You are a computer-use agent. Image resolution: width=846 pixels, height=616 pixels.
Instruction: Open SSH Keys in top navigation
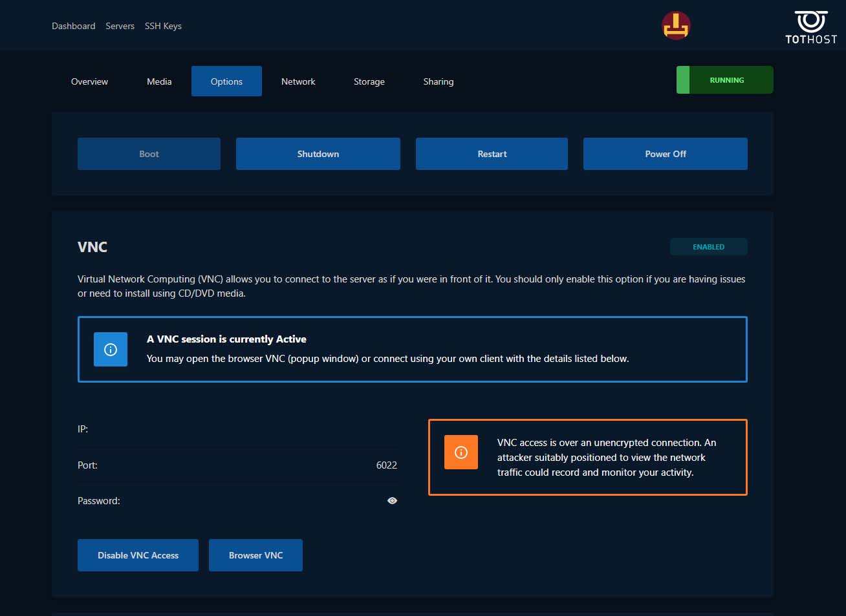pos(163,26)
